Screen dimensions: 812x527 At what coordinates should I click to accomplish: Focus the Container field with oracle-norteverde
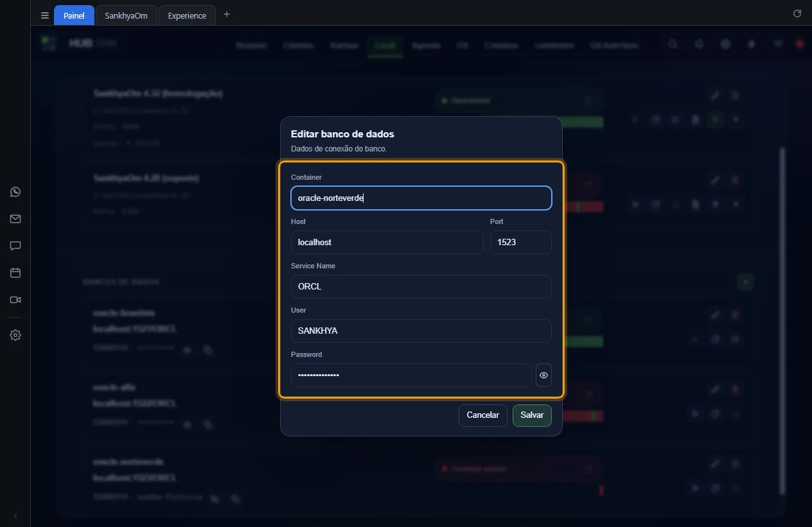tap(421, 198)
